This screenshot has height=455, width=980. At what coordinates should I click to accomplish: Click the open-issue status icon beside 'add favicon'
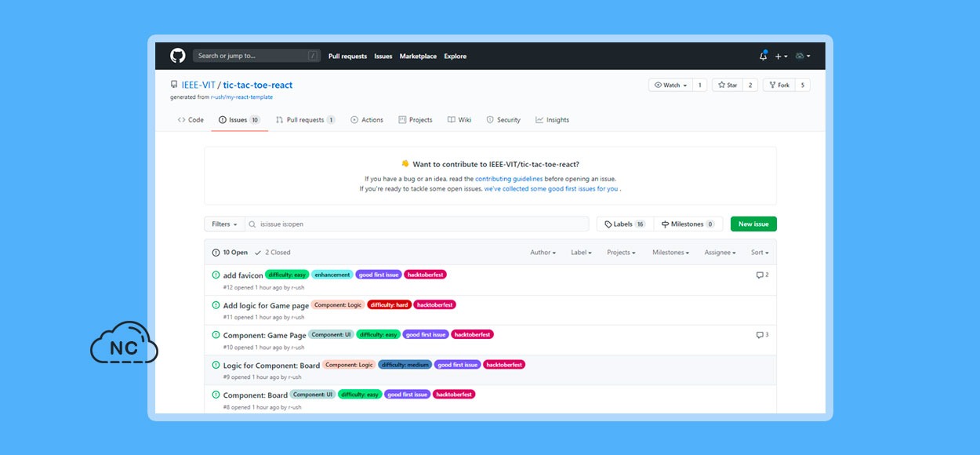coord(216,275)
